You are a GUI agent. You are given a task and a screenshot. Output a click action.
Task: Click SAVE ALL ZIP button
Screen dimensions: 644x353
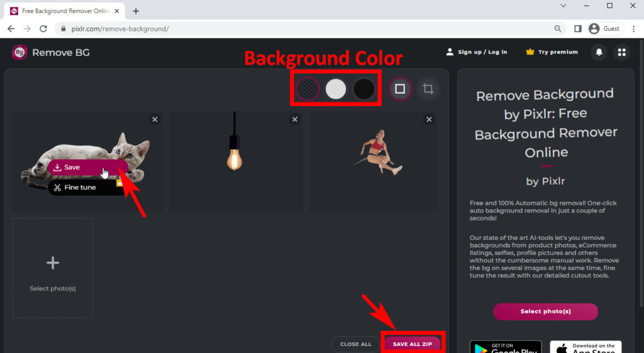(x=413, y=344)
